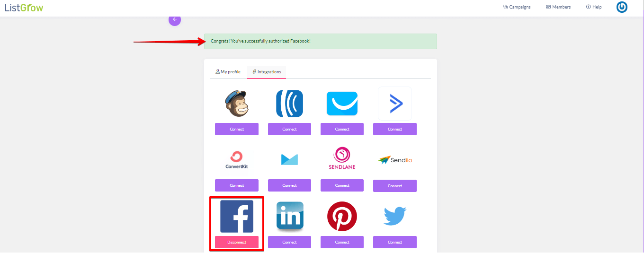Click the Sendiio logo

tap(395, 160)
